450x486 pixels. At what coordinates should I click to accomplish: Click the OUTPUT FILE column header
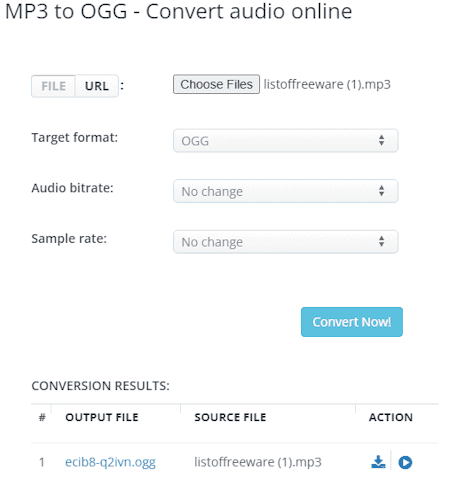102,417
